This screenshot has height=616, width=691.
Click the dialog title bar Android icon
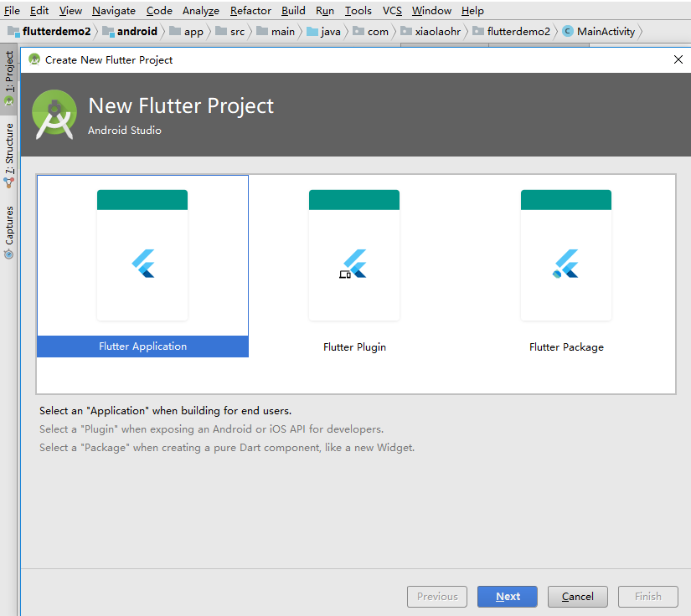pyautogui.click(x=34, y=59)
